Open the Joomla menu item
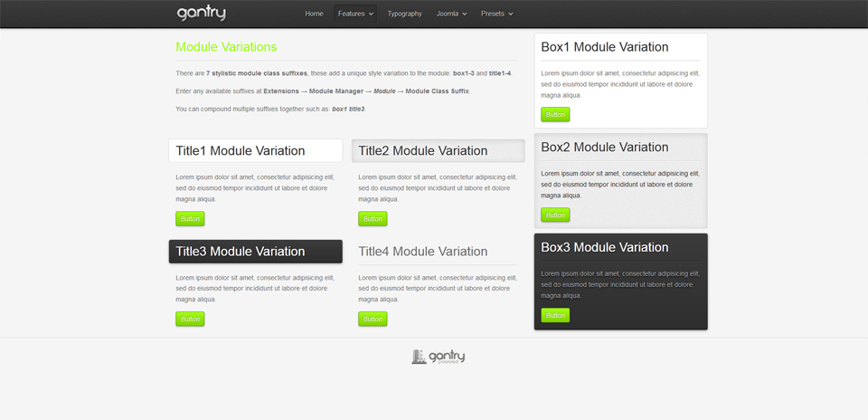 point(452,14)
